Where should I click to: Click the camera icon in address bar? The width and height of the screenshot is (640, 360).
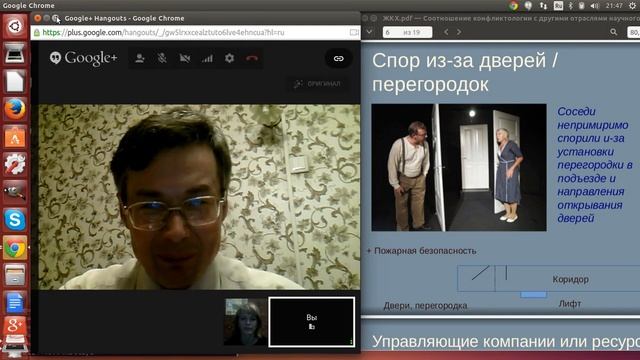coord(354,32)
